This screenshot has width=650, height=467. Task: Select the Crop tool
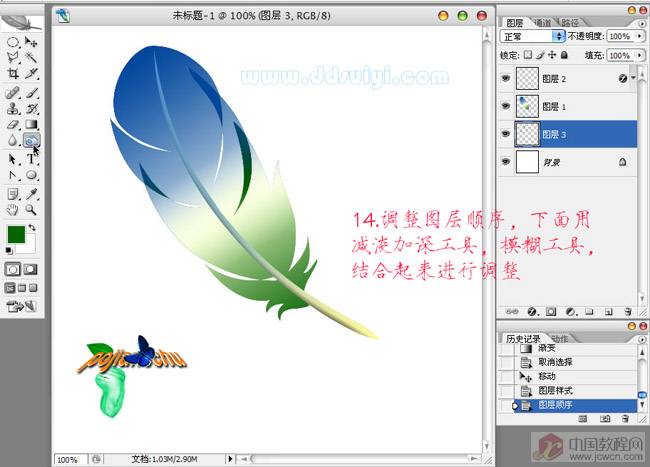point(13,73)
